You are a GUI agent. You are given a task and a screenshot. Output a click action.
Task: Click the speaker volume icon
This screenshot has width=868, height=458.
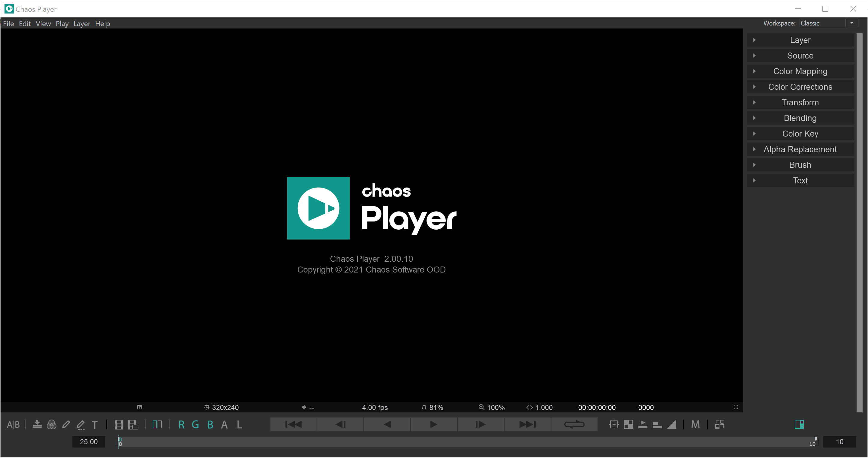[x=304, y=408]
